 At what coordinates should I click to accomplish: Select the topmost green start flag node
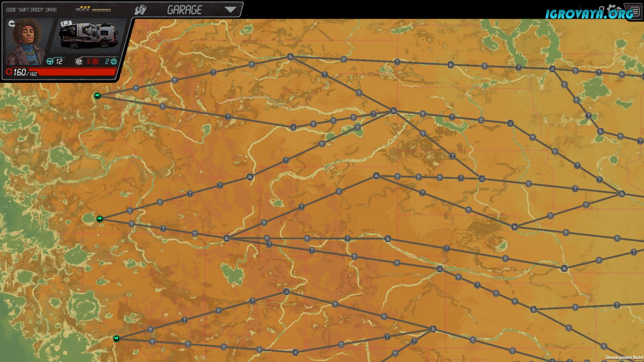click(x=97, y=96)
